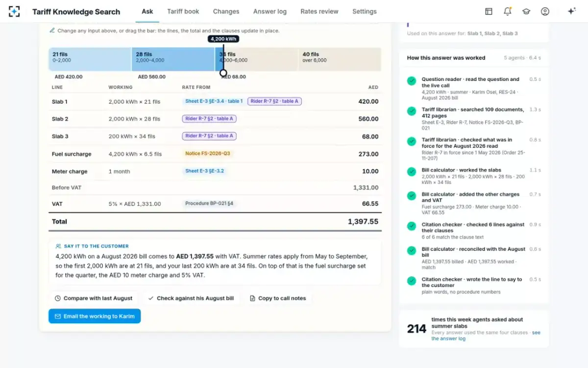Click the pencil icon beside 'Change any input above'

tap(52, 30)
